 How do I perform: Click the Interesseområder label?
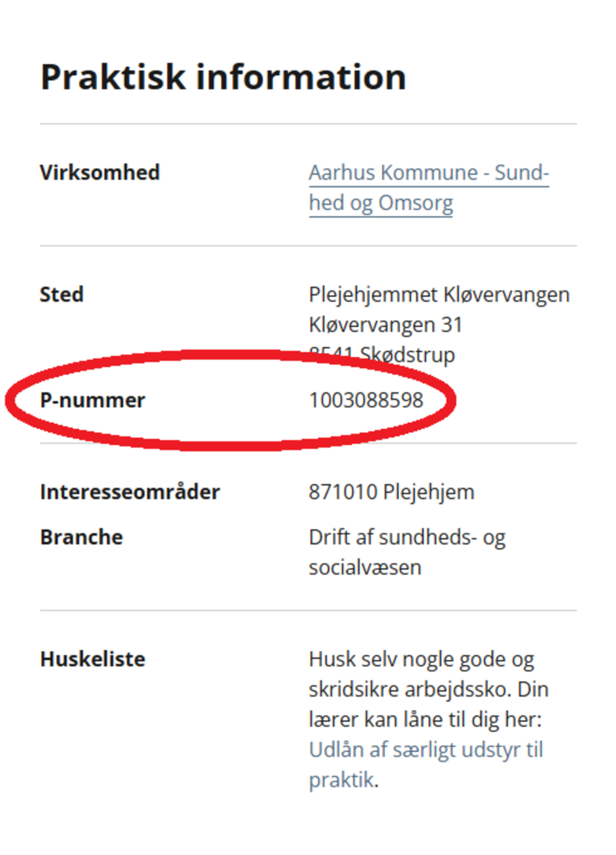pos(130,492)
